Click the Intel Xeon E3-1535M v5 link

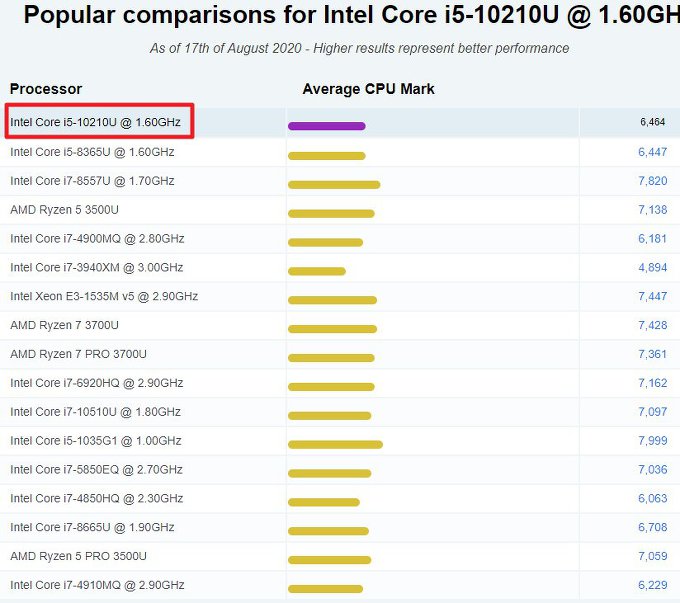[x=104, y=296]
